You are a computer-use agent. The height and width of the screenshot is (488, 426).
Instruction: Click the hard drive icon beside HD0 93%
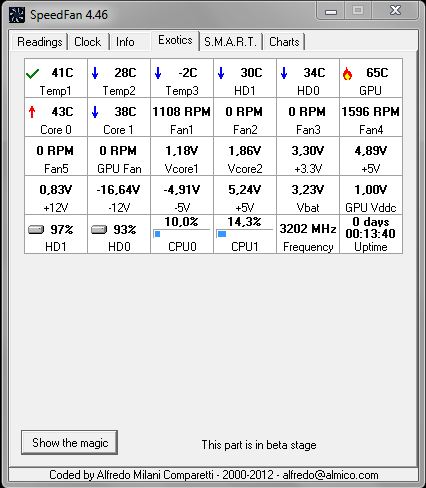[x=99, y=229]
